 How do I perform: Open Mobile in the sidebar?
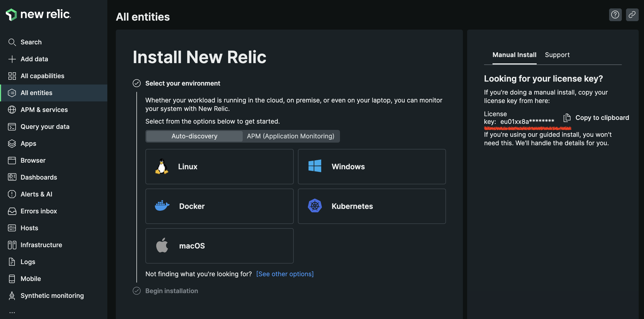[54, 279]
